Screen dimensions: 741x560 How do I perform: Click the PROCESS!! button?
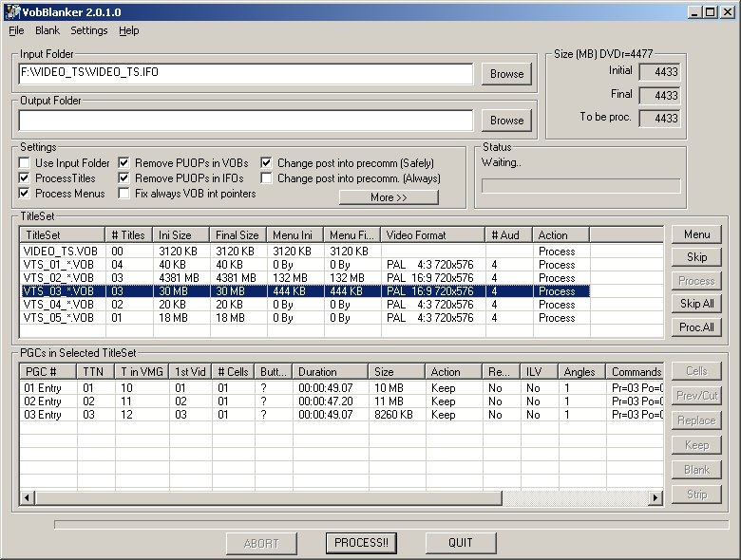(361, 543)
